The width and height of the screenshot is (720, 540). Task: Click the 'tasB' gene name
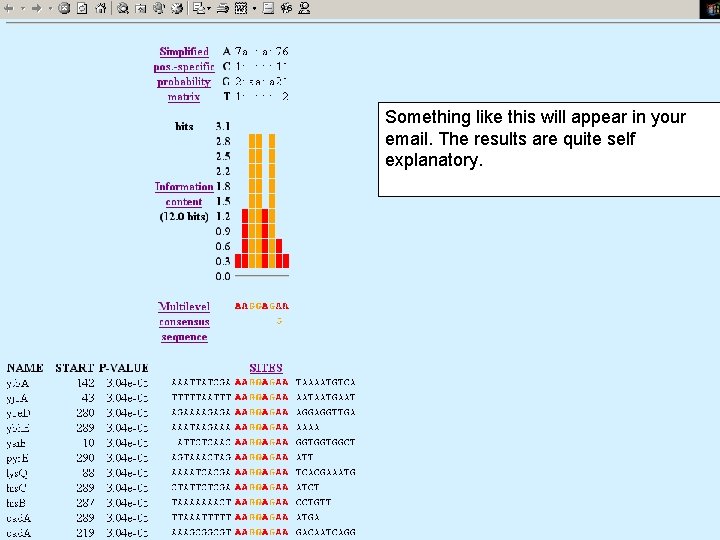pyautogui.click(x=16, y=503)
